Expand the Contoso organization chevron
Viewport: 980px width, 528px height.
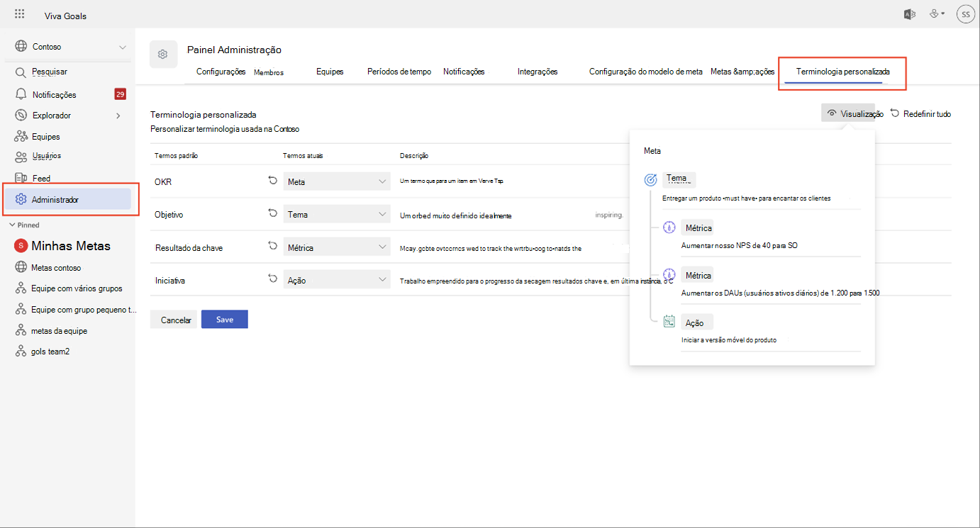(123, 47)
